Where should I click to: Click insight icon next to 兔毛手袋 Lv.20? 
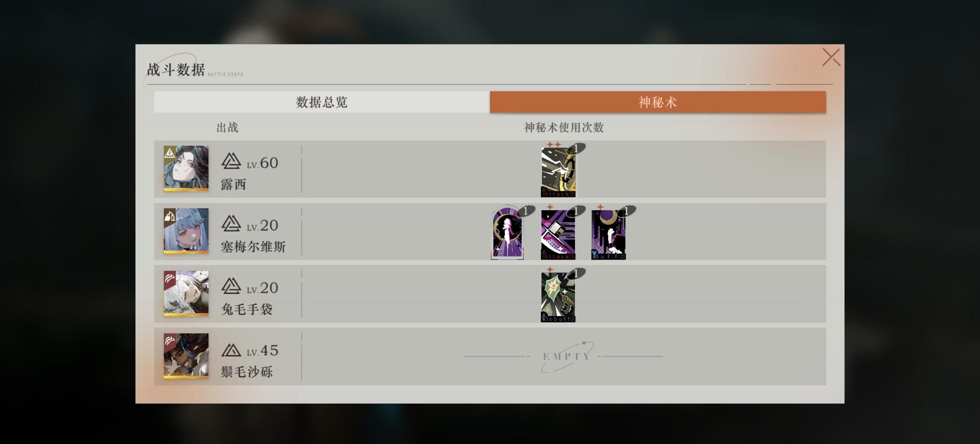[x=231, y=286]
